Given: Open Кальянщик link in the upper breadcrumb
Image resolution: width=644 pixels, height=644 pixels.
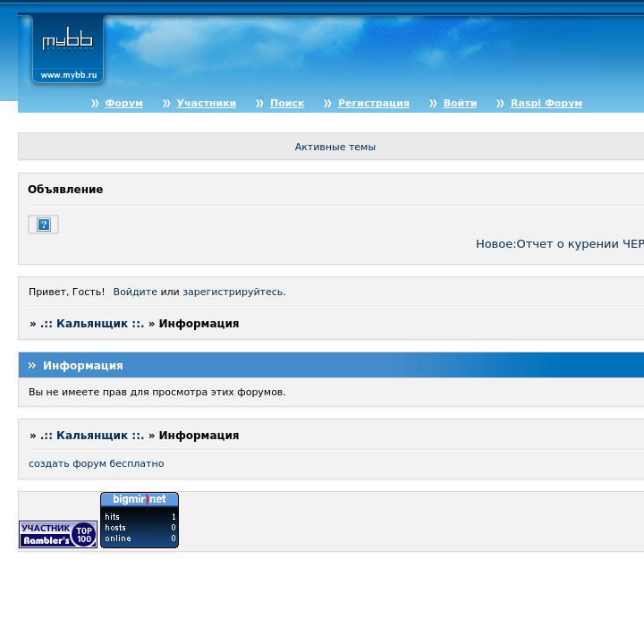Looking at the screenshot, I should click(x=92, y=324).
